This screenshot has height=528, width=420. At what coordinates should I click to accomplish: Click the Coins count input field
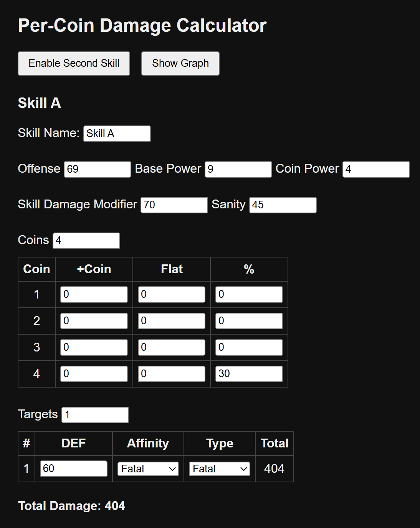86,241
